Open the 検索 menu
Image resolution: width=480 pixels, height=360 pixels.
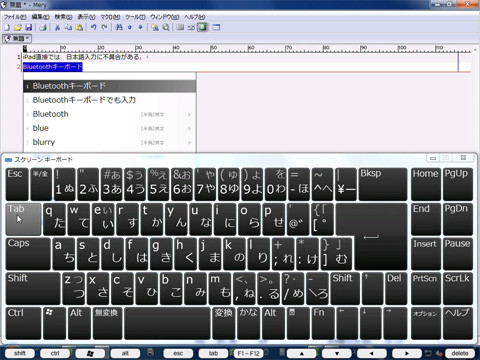[63, 17]
